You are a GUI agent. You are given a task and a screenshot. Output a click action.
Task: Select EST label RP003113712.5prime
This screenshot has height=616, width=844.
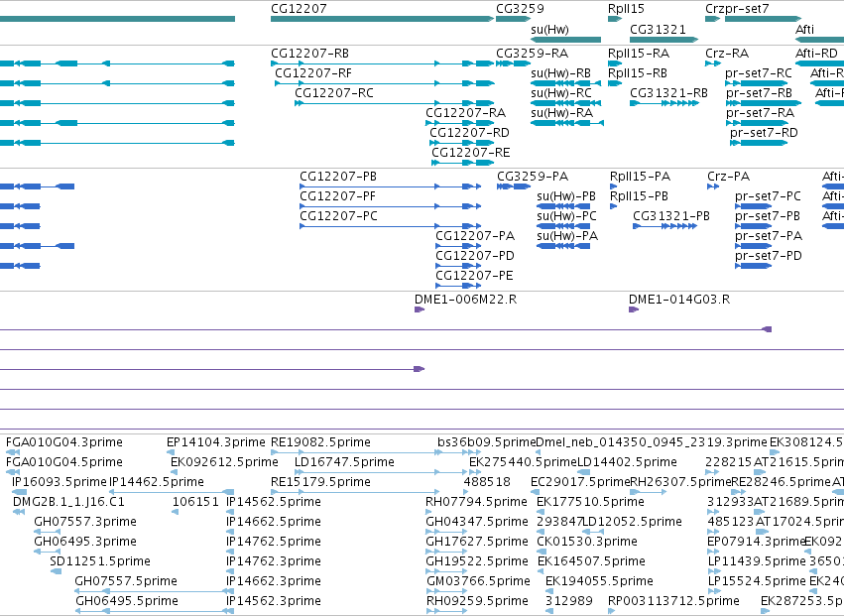673,601
